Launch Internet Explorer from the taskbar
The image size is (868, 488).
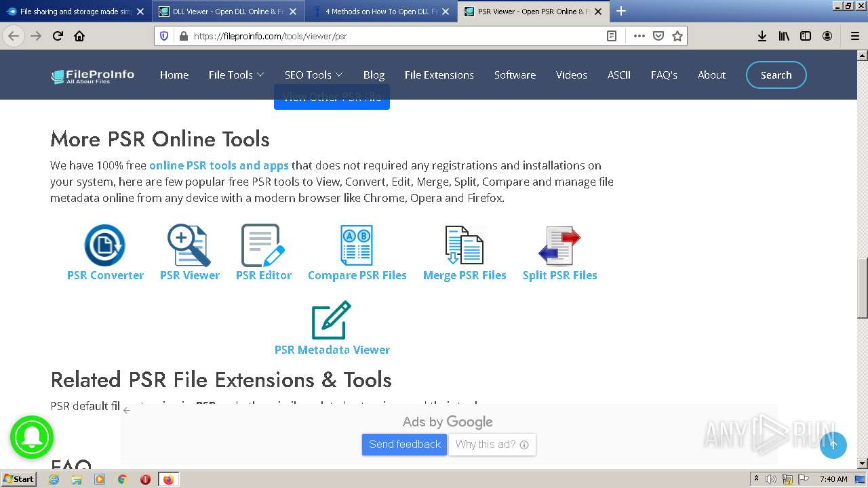click(x=54, y=479)
